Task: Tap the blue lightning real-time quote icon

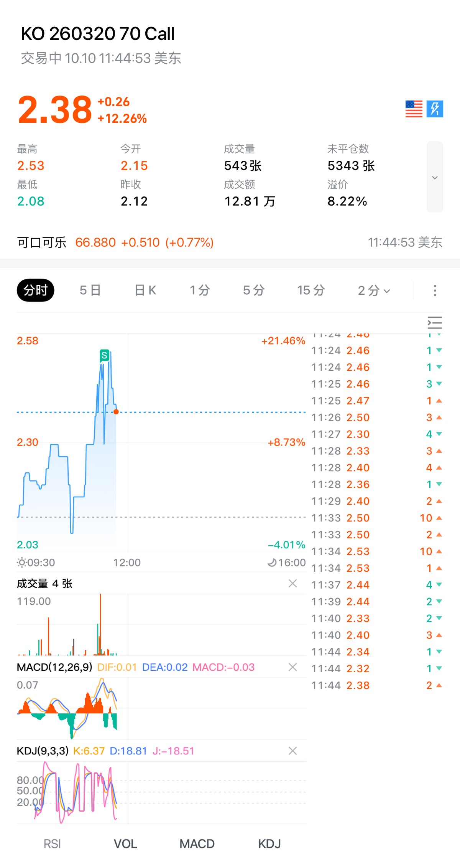Action: [435, 109]
